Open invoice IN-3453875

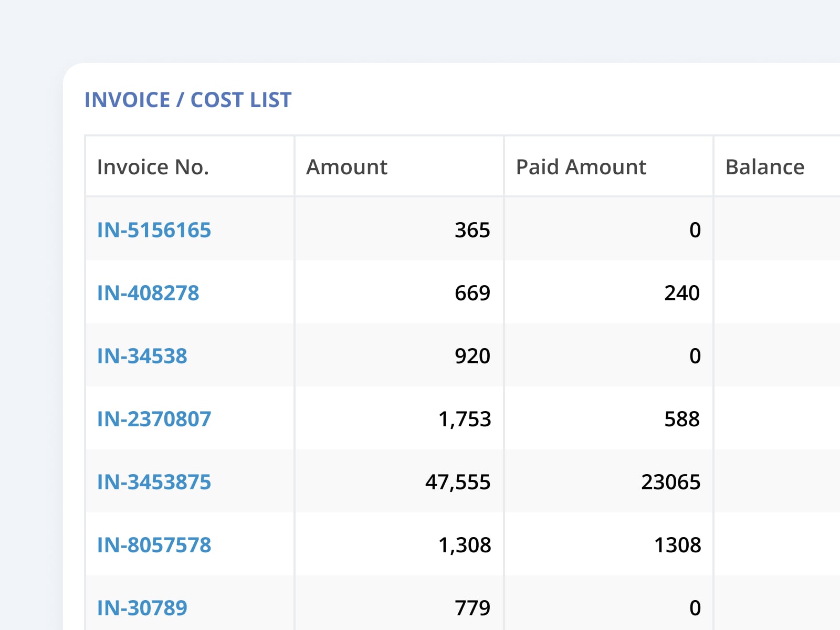coord(154,482)
